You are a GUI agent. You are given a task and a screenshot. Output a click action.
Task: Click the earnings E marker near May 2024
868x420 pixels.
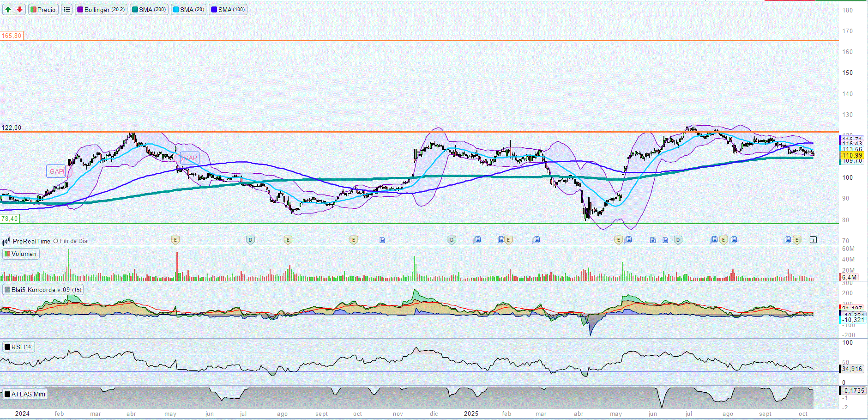pos(175,240)
